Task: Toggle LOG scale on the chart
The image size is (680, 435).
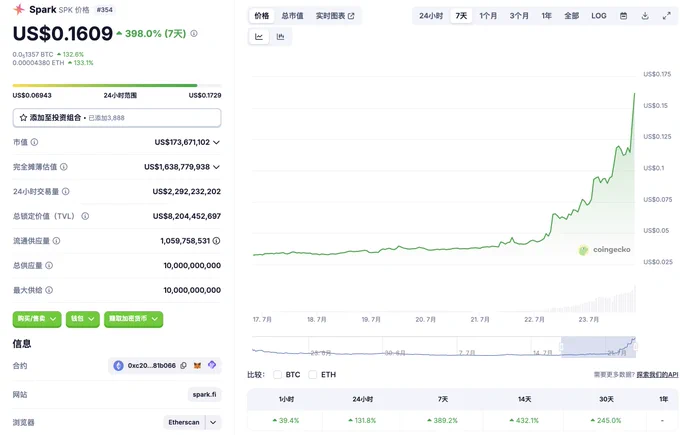Action: tap(598, 16)
